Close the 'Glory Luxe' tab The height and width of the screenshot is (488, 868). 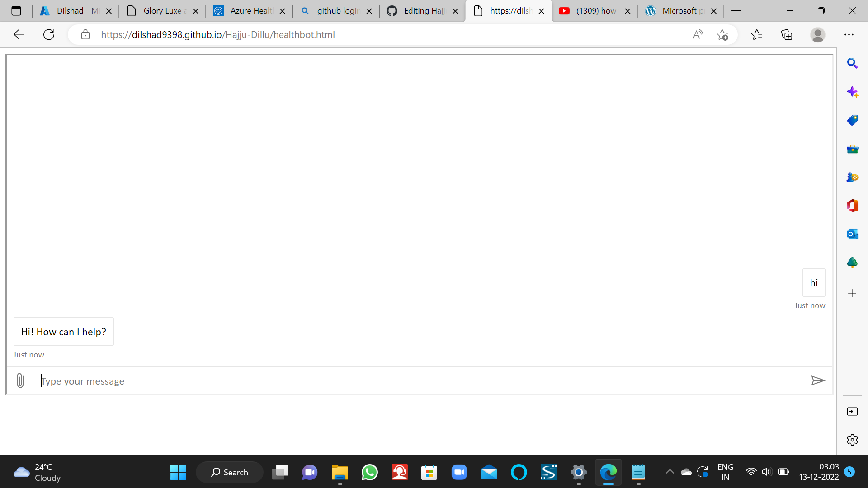196,11
